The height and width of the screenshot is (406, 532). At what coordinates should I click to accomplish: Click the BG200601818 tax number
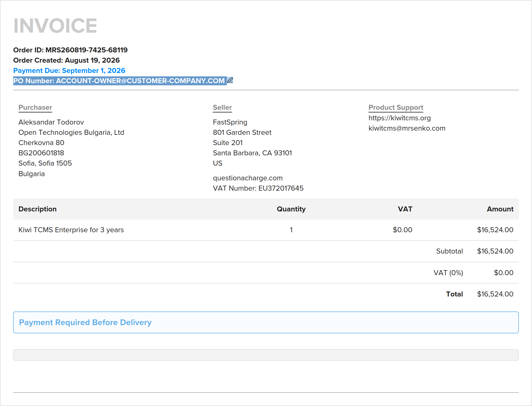point(41,153)
